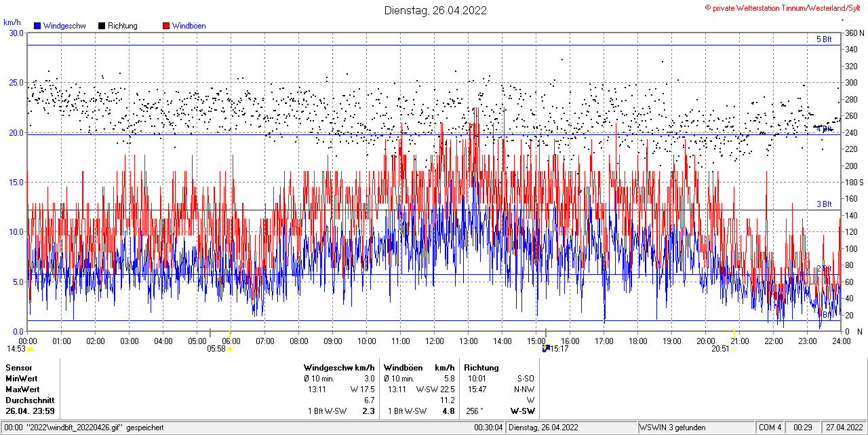Click the 18:00 time axis label

(x=638, y=341)
